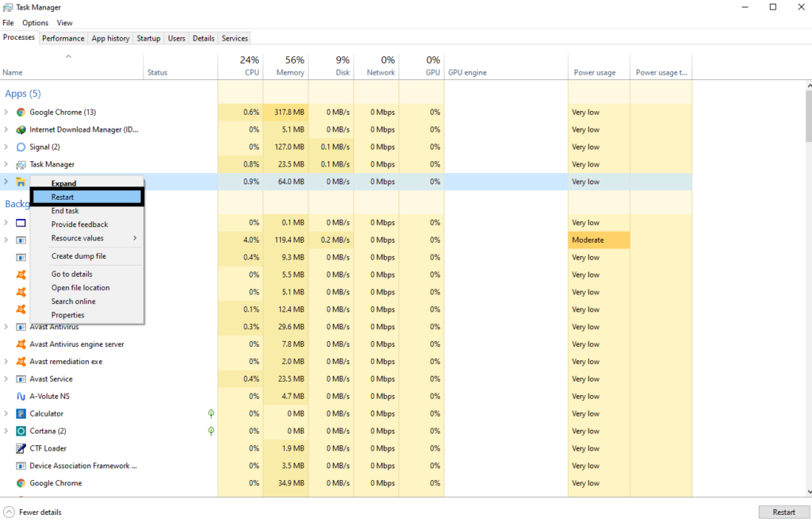The height and width of the screenshot is (526, 812).
Task: Click the vertical scrollbar down arrow
Action: point(809,493)
